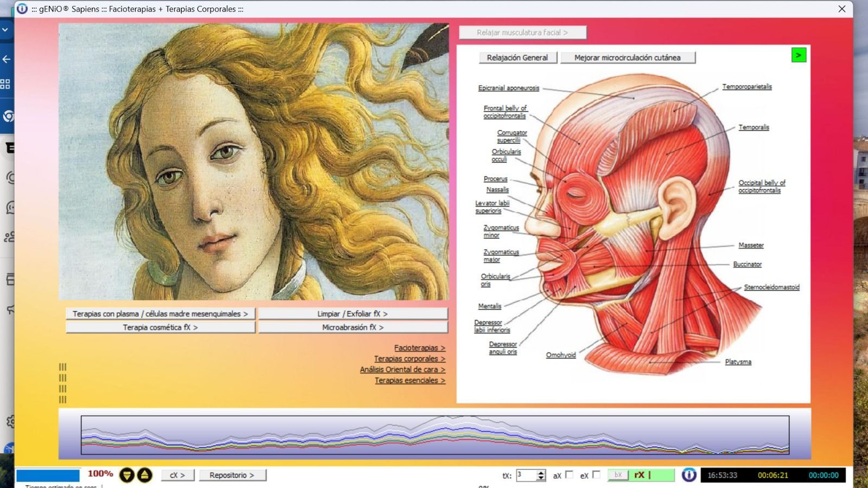
Task: Click the yellow down-triangle round button
Action: 126,476
